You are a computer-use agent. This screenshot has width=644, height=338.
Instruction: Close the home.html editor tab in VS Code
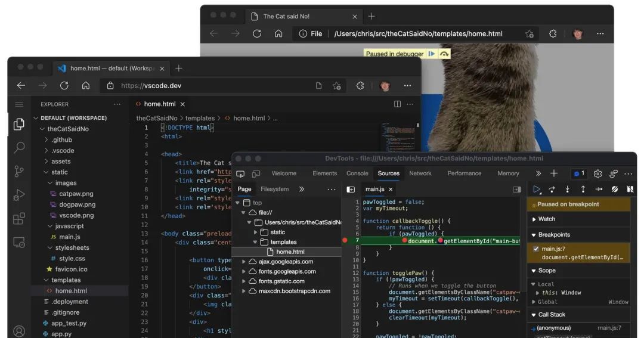click(x=182, y=104)
